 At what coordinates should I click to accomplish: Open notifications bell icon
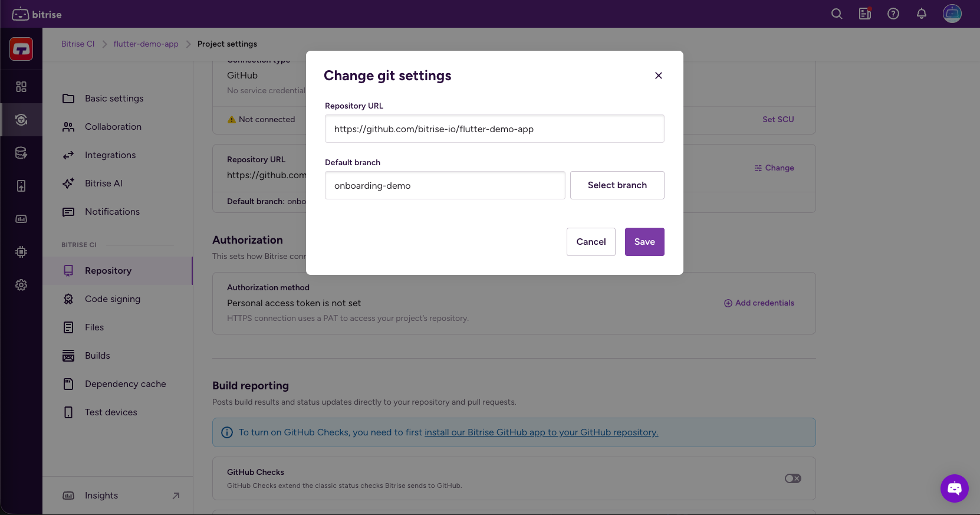click(x=922, y=14)
